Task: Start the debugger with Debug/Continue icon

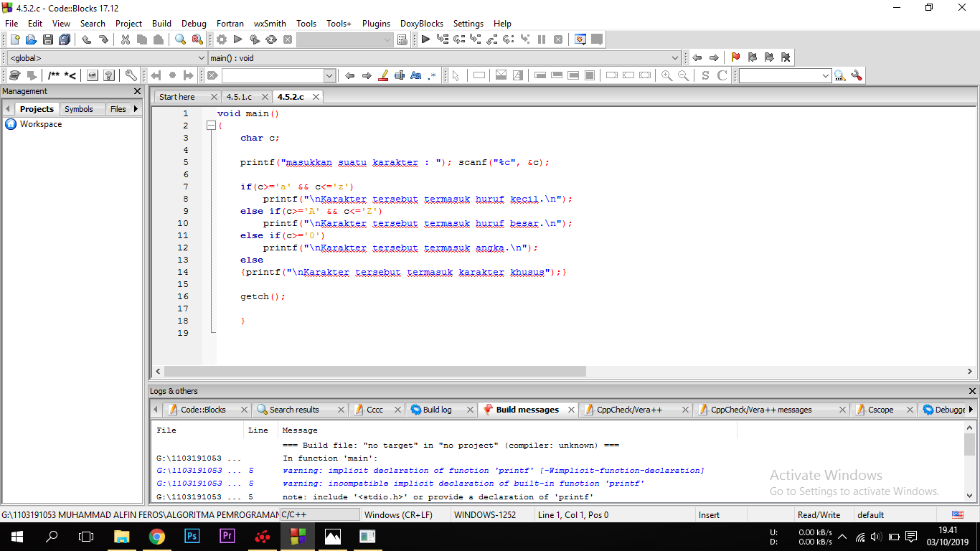Action: point(425,39)
